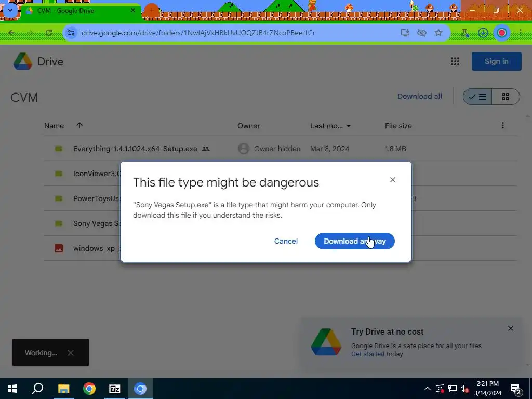Click install app icon in address bar
This screenshot has width=532, height=399.
(x=405, y=33)
